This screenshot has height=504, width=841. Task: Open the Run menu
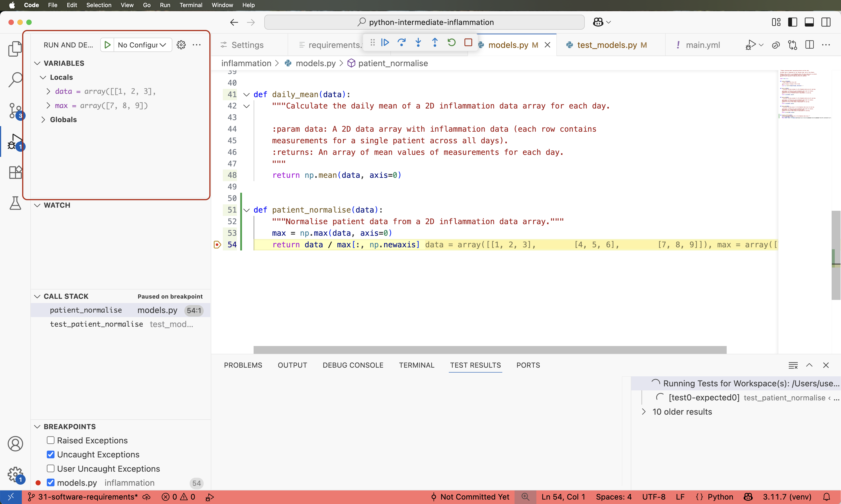[165, 5]
